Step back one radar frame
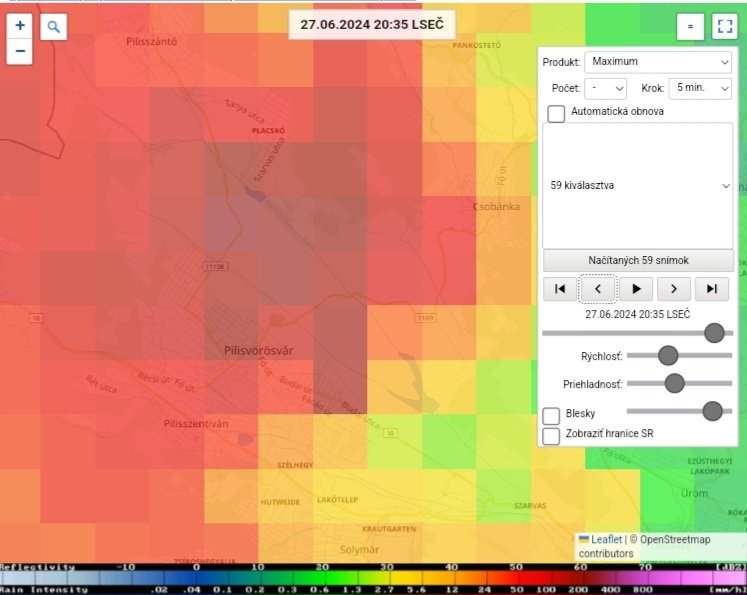Image resolution: width=747 pixels, height=595 pixels. click(597, 289)
